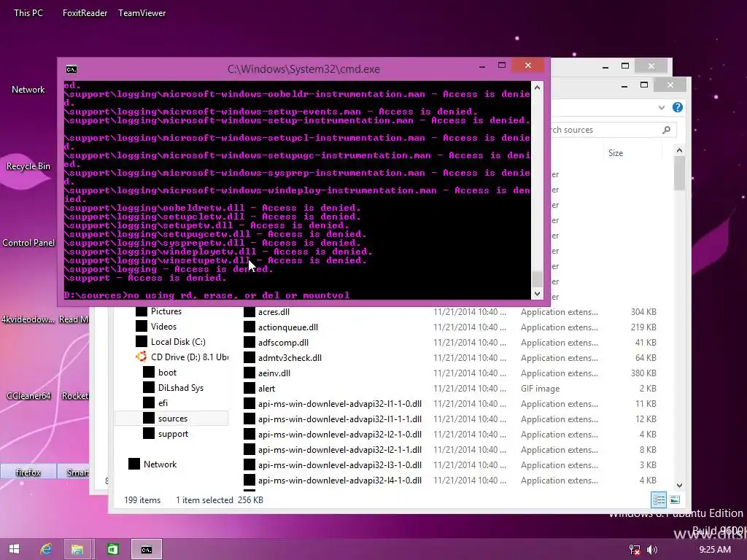
Task: Open the Network desktop icon
Action: coord(28,90)
